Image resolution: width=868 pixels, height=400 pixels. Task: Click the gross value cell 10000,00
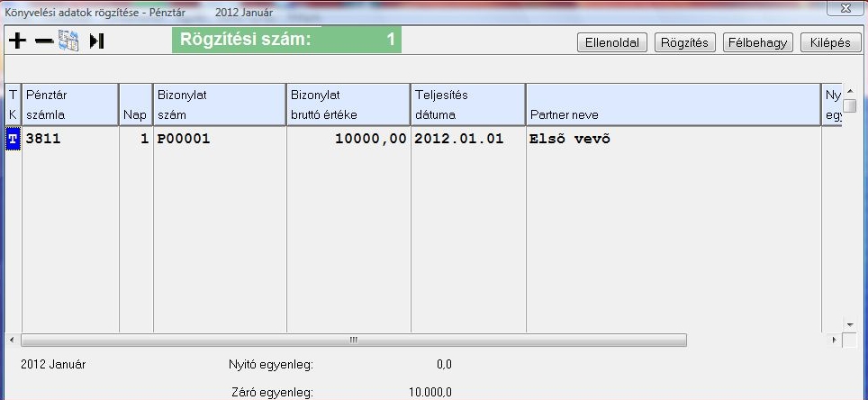(348, 141)
